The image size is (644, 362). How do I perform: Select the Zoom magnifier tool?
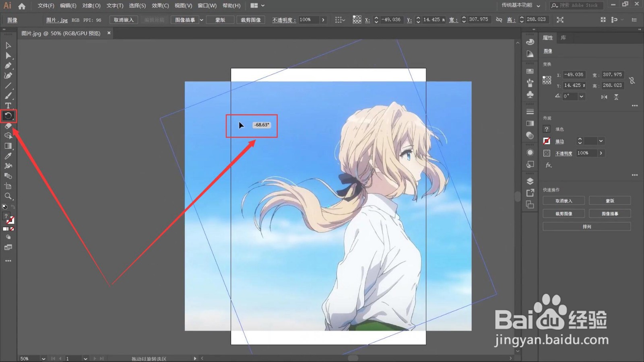(x=8, y=196)
